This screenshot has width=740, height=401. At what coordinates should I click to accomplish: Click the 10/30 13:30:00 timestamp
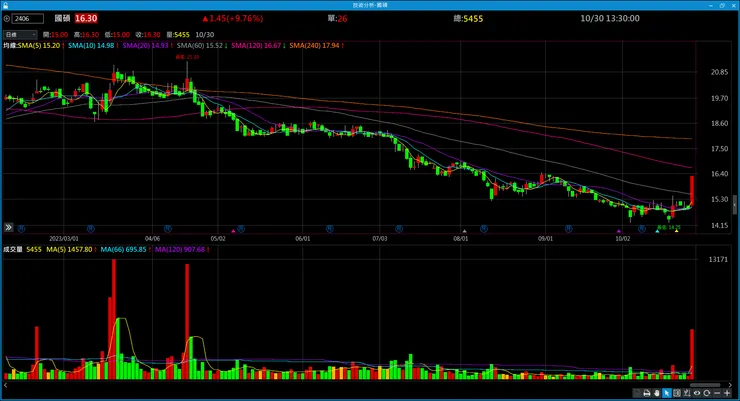tap(610, 19)
